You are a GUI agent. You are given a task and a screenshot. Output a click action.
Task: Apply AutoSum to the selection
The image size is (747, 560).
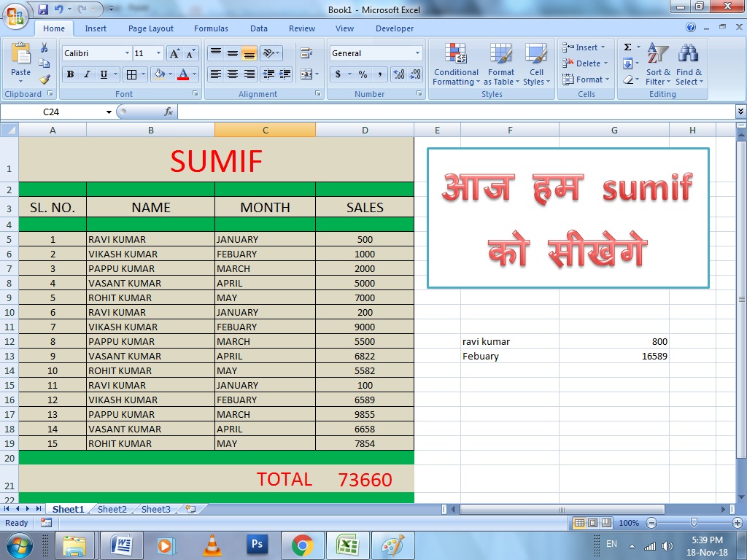tap(629, 46)
